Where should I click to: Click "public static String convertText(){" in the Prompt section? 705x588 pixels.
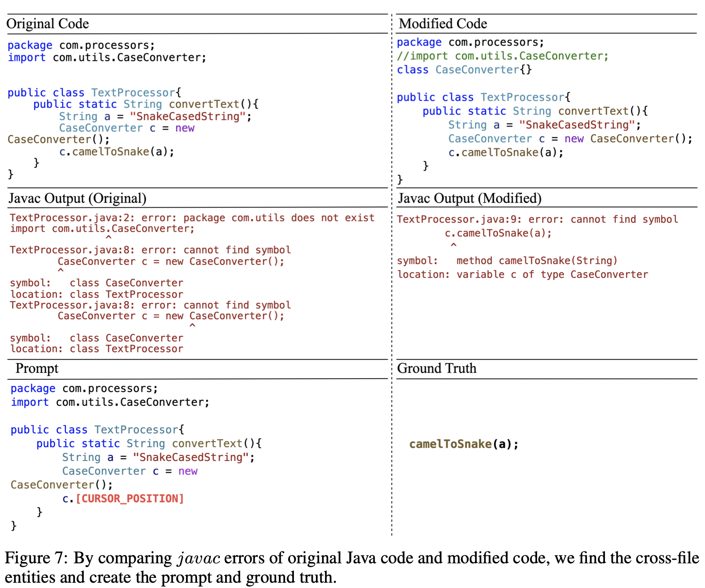[x=149, y=443]
